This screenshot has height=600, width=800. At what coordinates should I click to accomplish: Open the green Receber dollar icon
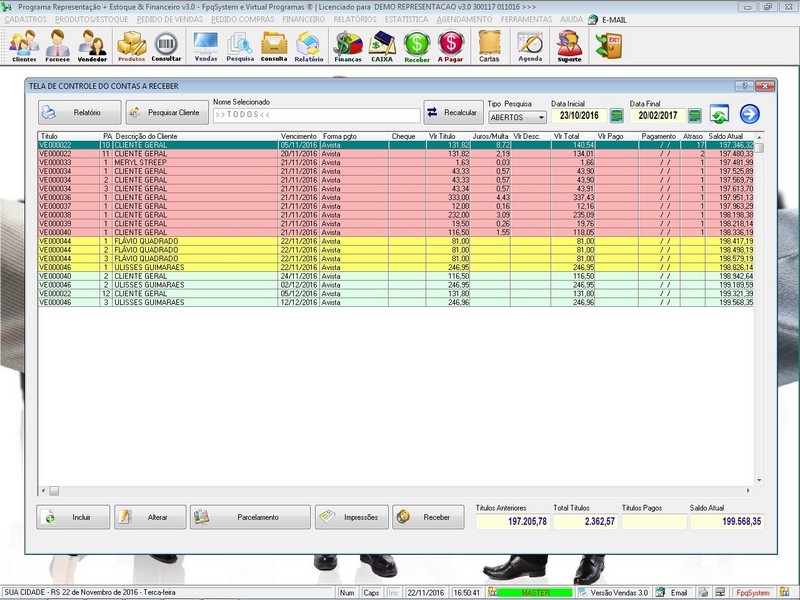[417, 46]
